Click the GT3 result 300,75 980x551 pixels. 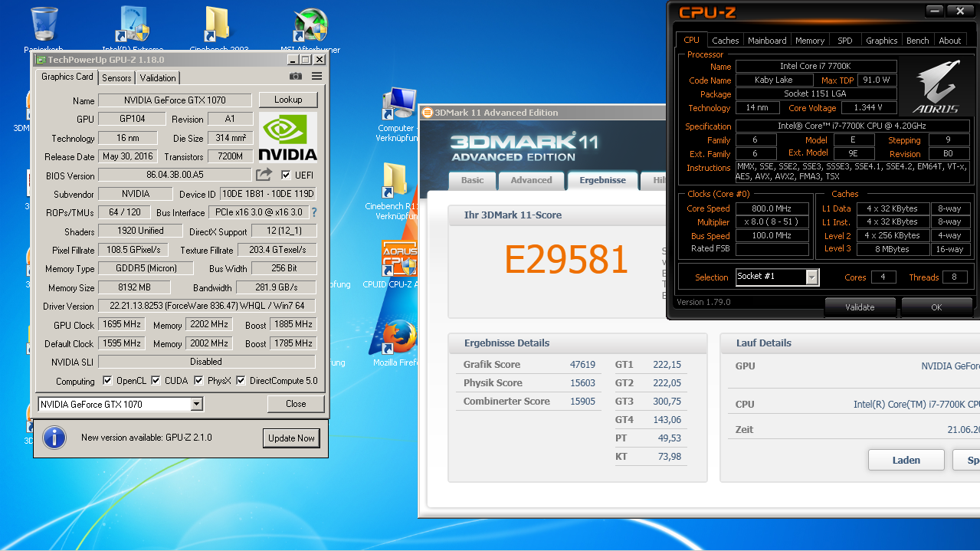(667, 402)
